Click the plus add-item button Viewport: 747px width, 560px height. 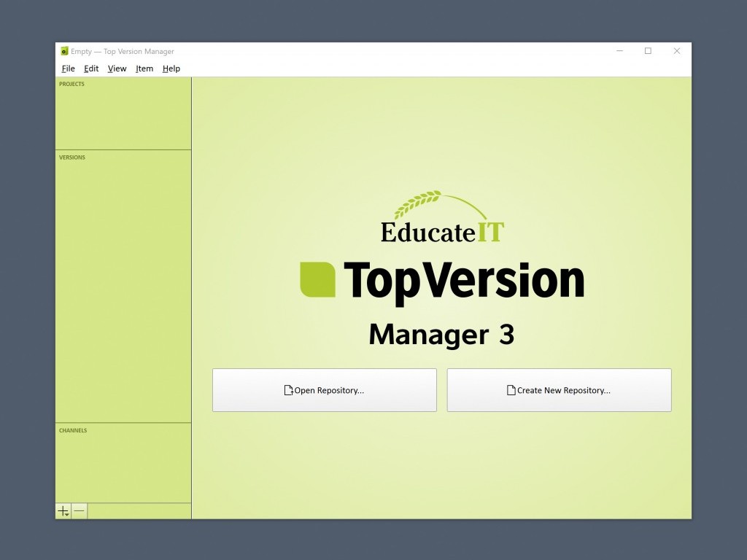point(63,511)
